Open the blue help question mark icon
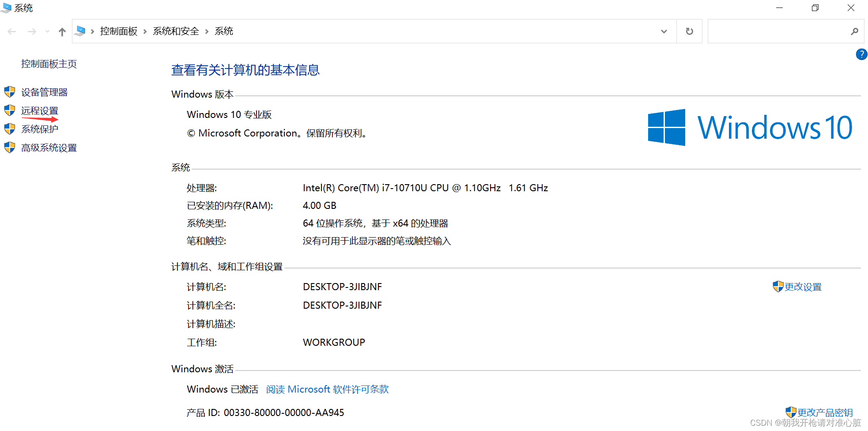 pyautogui.click(x=861, y=54)
